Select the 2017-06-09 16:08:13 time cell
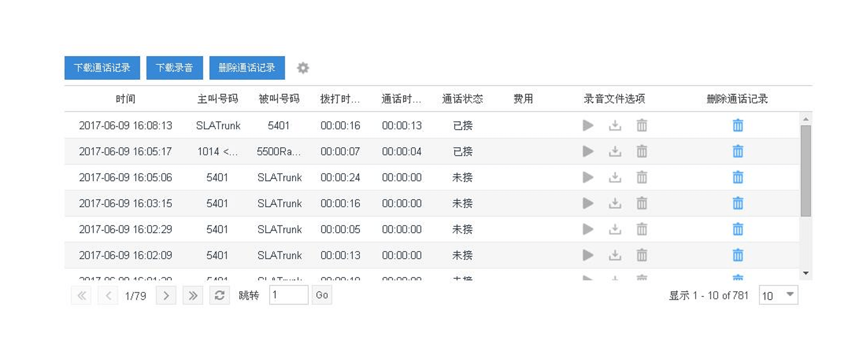The image size is (868, 354). tap(125, 126)
